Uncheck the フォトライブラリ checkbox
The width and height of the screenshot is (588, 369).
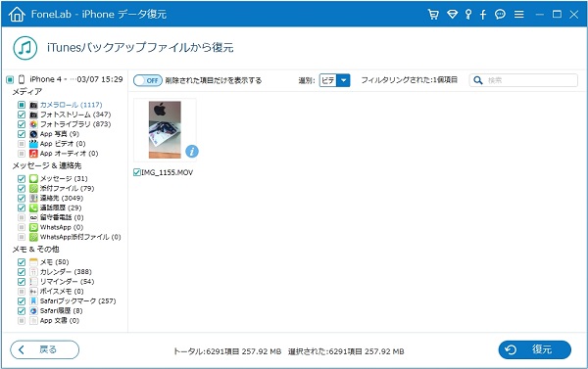(22, 124)
